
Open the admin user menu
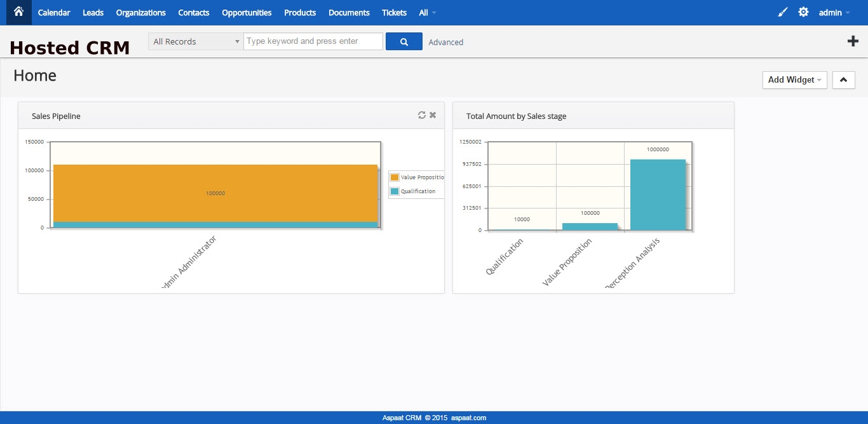[834, 13]
